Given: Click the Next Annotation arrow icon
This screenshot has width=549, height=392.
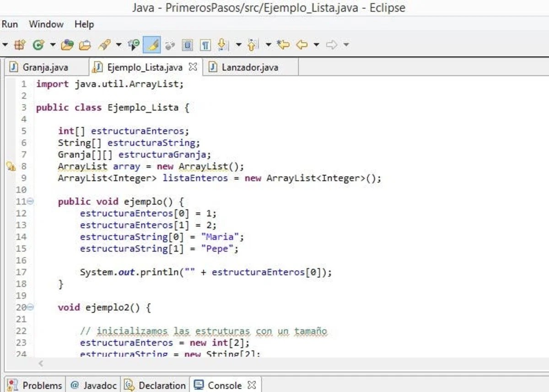Looking at the screenshot, I should point(223,45).
